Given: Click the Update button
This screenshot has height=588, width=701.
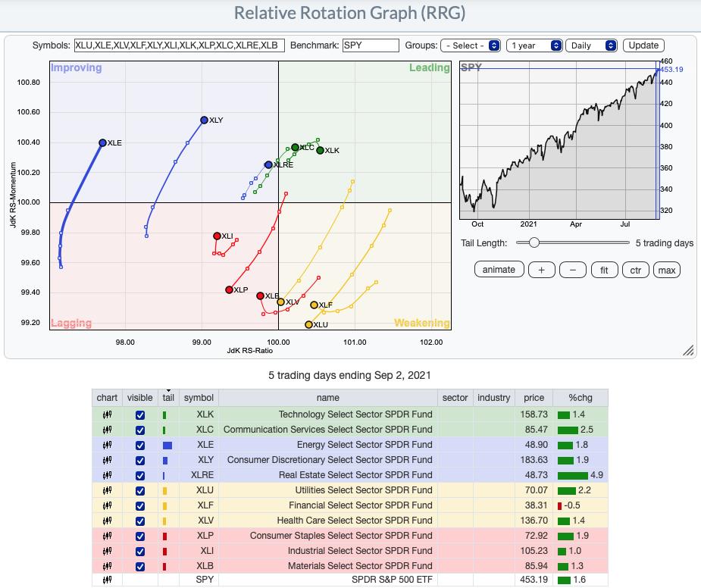Looking at the screenshot, I should (x=643, y=45).
